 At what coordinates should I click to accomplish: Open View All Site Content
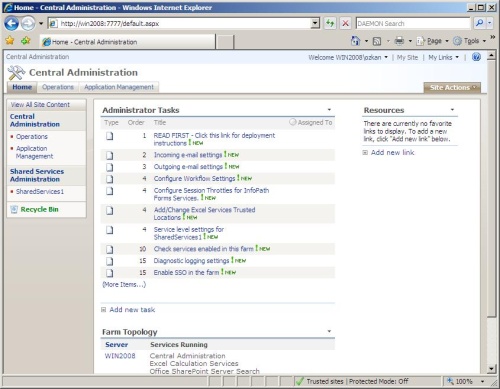40,105
